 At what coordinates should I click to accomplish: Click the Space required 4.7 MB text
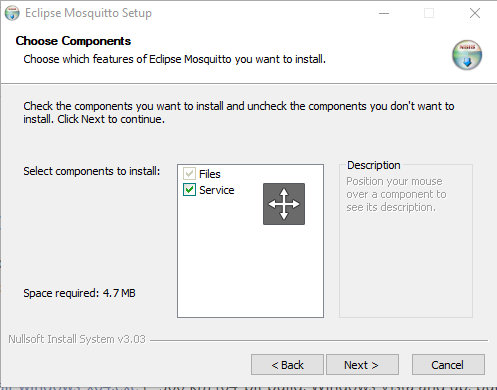[x=79, y=293]
